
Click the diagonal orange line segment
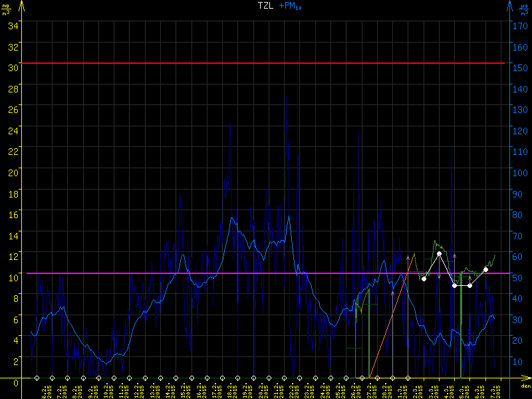pyautogui.click(x=392, y=315)
